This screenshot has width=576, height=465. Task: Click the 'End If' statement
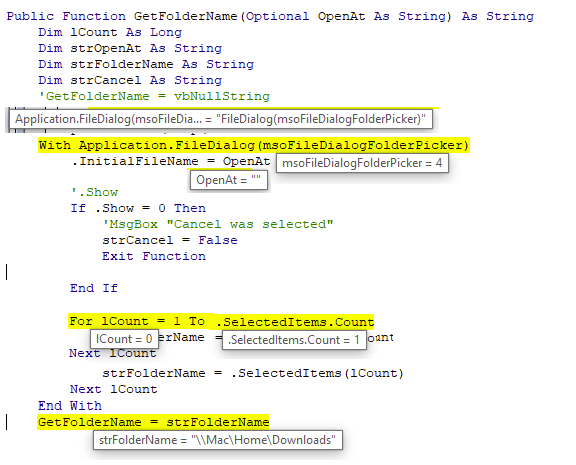[94, 288]
